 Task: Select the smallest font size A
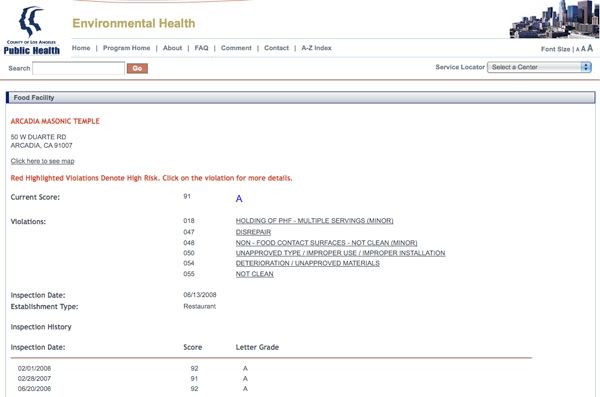pos(577,49)
